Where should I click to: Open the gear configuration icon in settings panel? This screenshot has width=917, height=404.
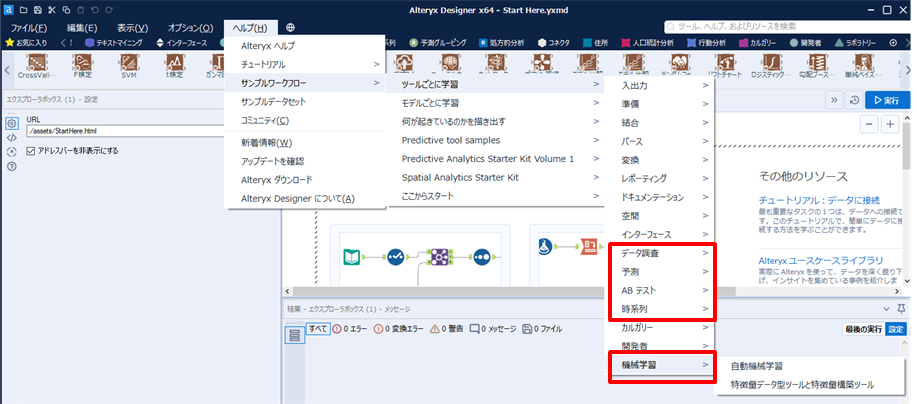[11, 123]
